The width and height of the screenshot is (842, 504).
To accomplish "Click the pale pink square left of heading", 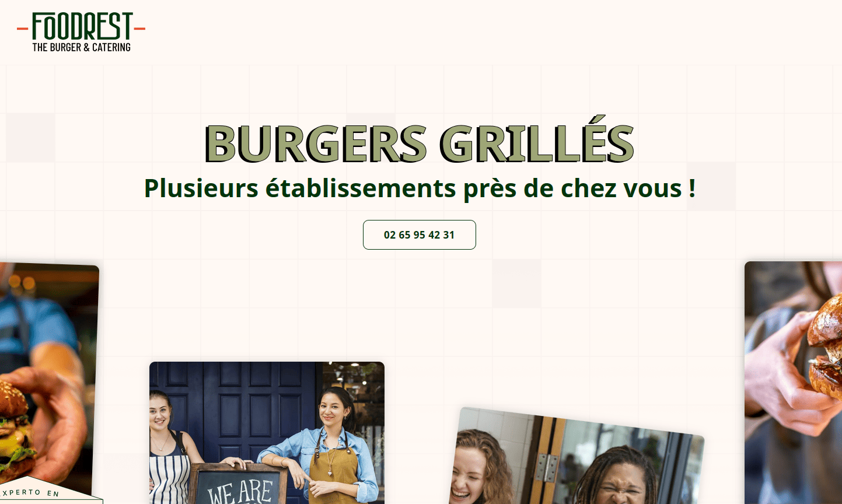I will [x=30, y=138].
